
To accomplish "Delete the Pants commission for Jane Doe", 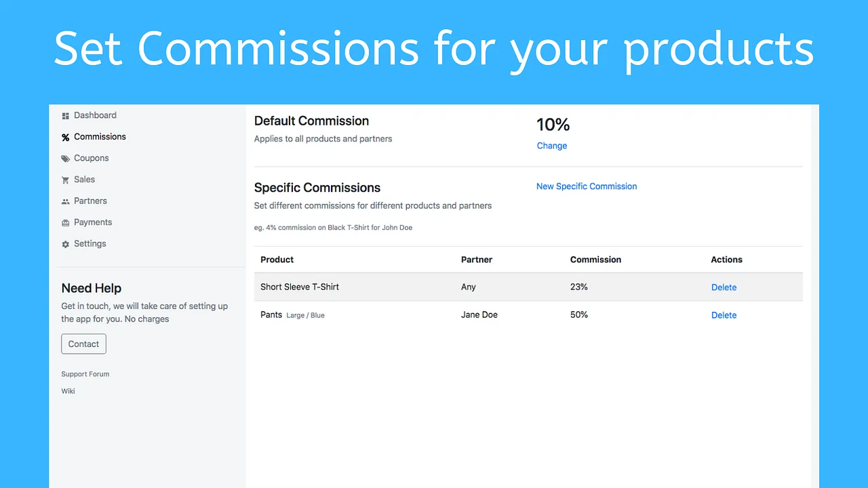I will tap(724, 315).
